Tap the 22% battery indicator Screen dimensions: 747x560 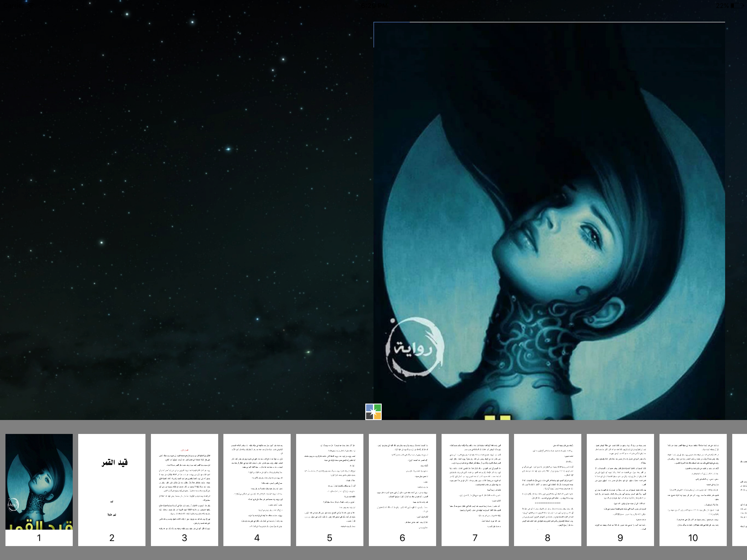730,6
